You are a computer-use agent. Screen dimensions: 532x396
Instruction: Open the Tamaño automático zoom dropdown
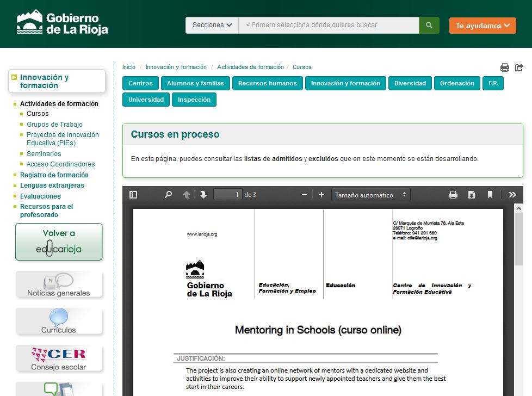pos(370,195)
